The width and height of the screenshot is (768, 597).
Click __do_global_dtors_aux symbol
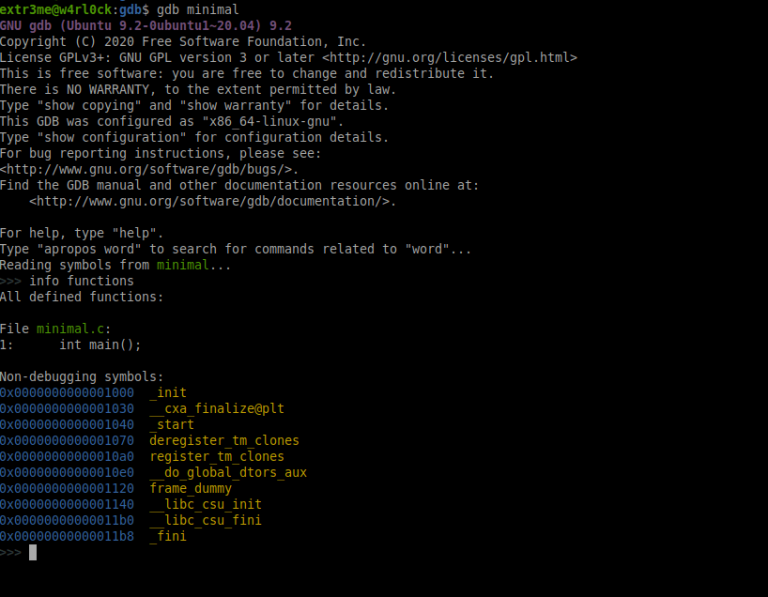[x=228, y=473]
